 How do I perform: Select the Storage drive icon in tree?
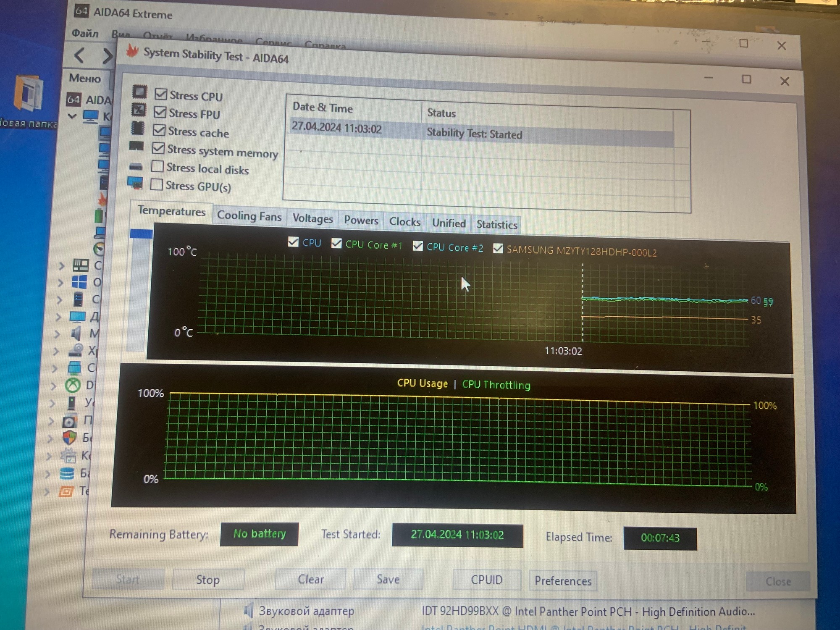(76, 350)
